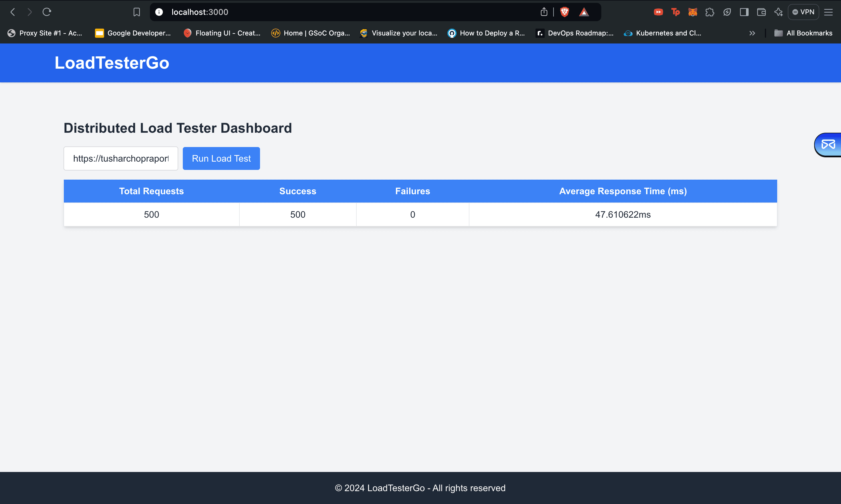The image size is (841, 504).
Task: Bookmark this page
Action: 136,12
